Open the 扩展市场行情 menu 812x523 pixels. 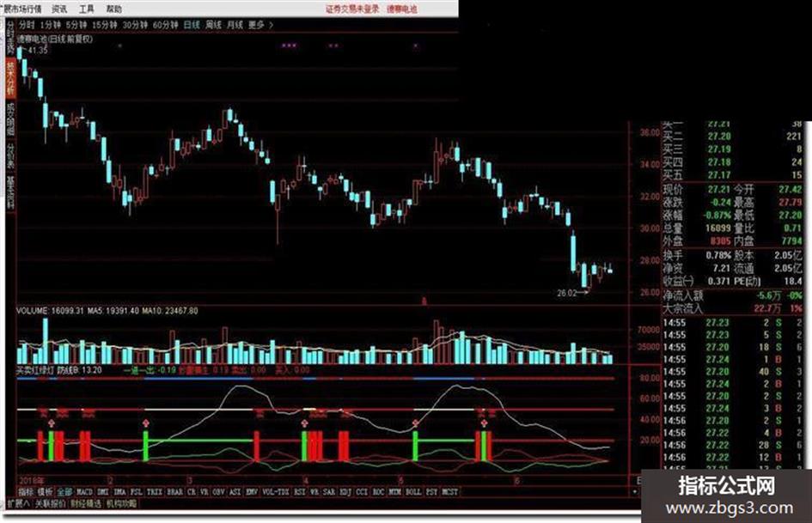(x=21, y=9)
